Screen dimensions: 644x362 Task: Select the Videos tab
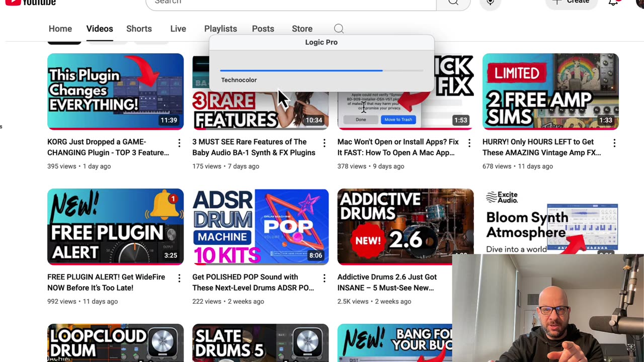point(100,29)
